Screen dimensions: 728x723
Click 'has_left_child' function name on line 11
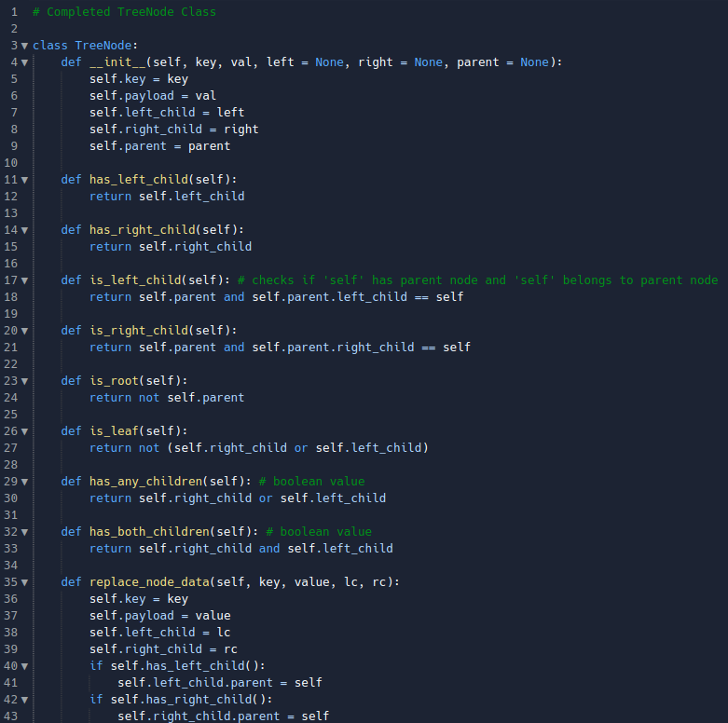point(139,180)
